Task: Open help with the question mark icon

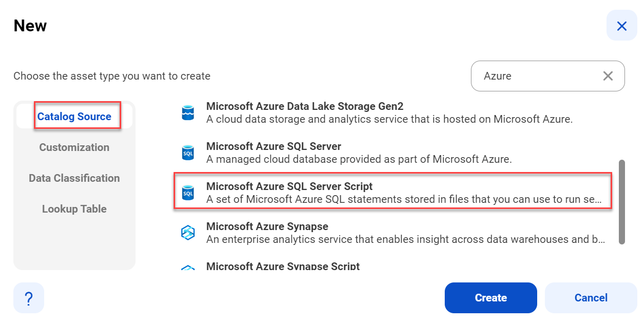Action: click(29, 298)
